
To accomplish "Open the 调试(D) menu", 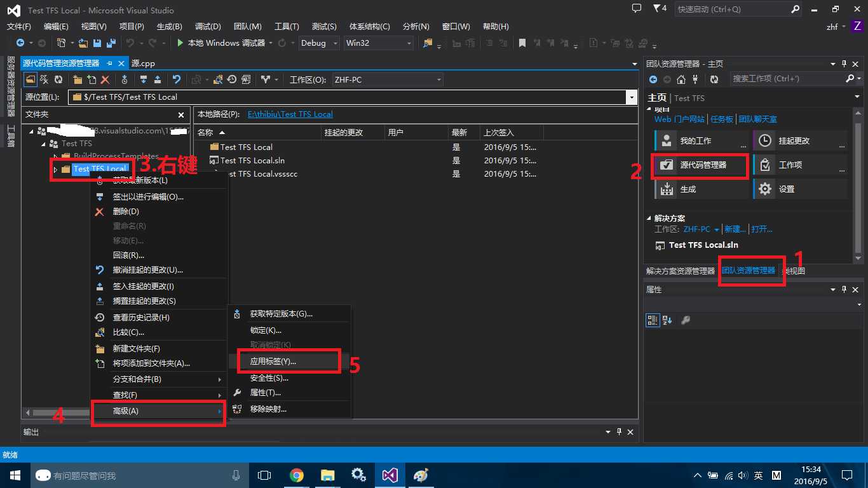I will [x=208, y=27].
